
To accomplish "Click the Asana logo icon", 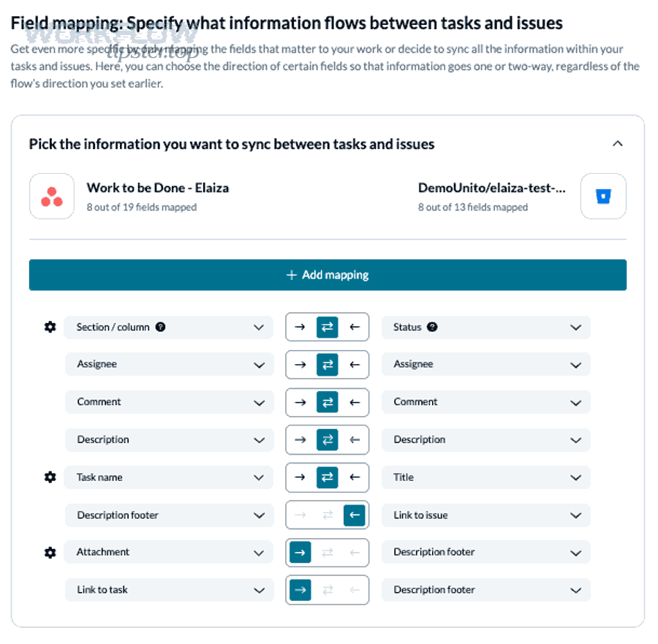I will tap(52, 196).
